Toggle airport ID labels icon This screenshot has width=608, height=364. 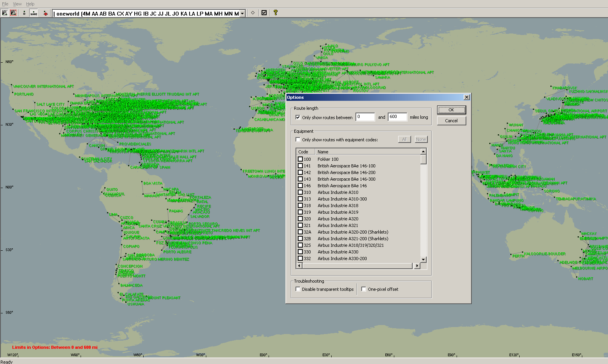[24, 13]
